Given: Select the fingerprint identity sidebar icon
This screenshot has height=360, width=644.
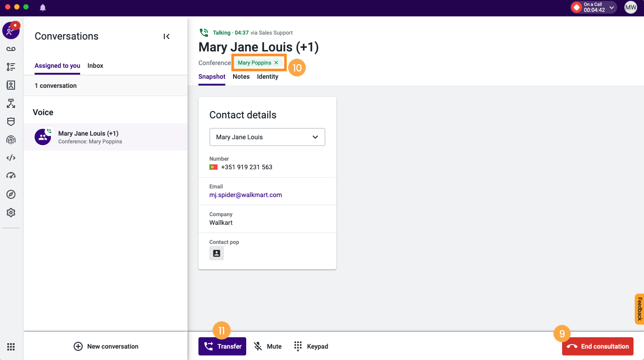Looking at the screenshot, I should click(11, 140).
